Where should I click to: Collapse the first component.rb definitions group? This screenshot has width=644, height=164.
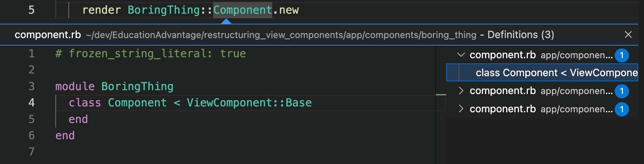(461, 55)
